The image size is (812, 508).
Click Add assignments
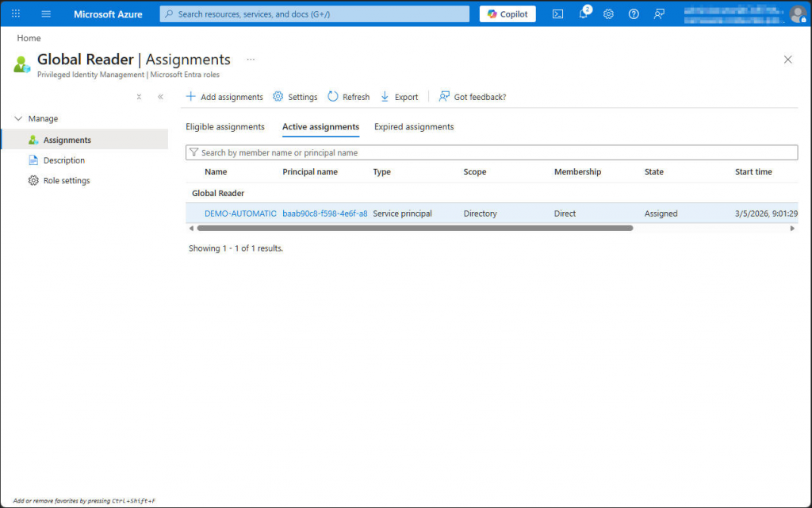point(224,96)
